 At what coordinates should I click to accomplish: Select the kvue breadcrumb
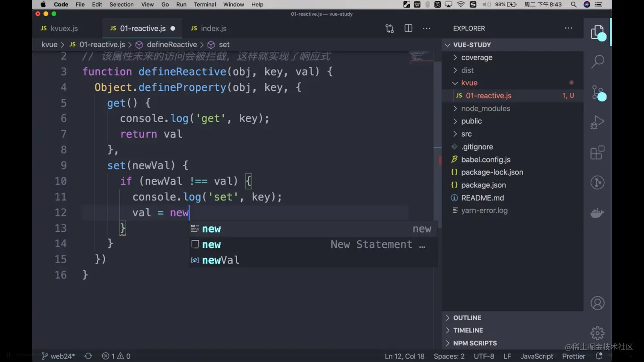[49, 45]
